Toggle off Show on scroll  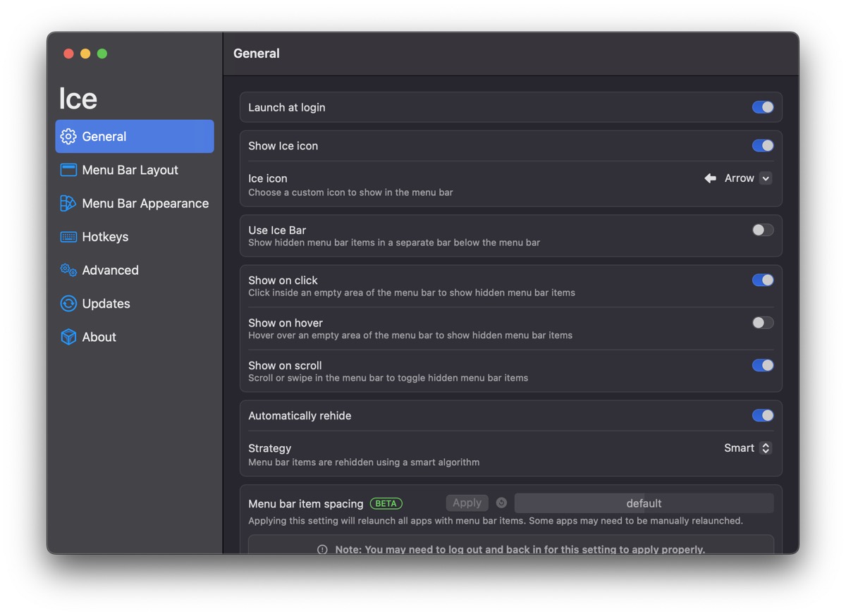click(762, 365)
